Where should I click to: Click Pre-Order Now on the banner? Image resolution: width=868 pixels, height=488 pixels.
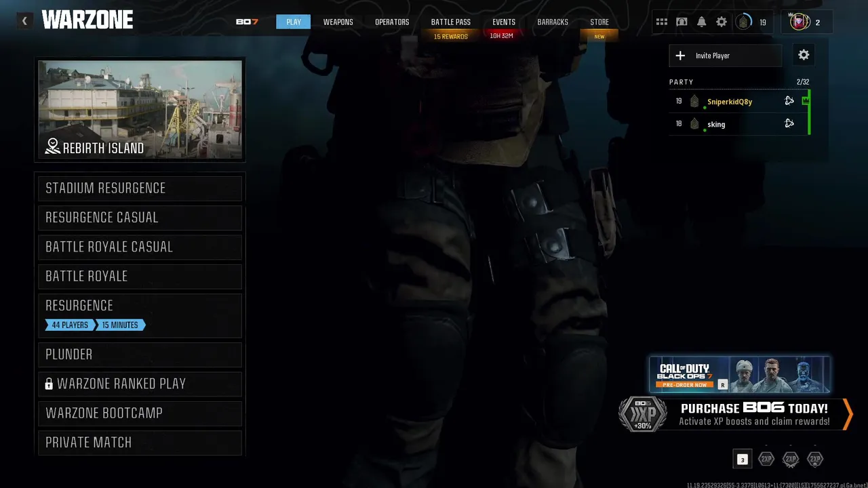click(685, 385)
